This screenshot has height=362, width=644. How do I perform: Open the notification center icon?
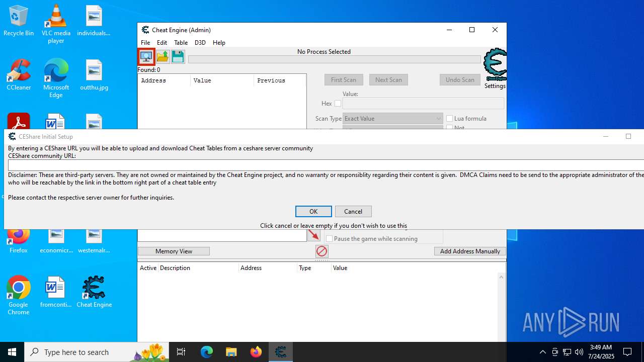[x=627, y=352]
